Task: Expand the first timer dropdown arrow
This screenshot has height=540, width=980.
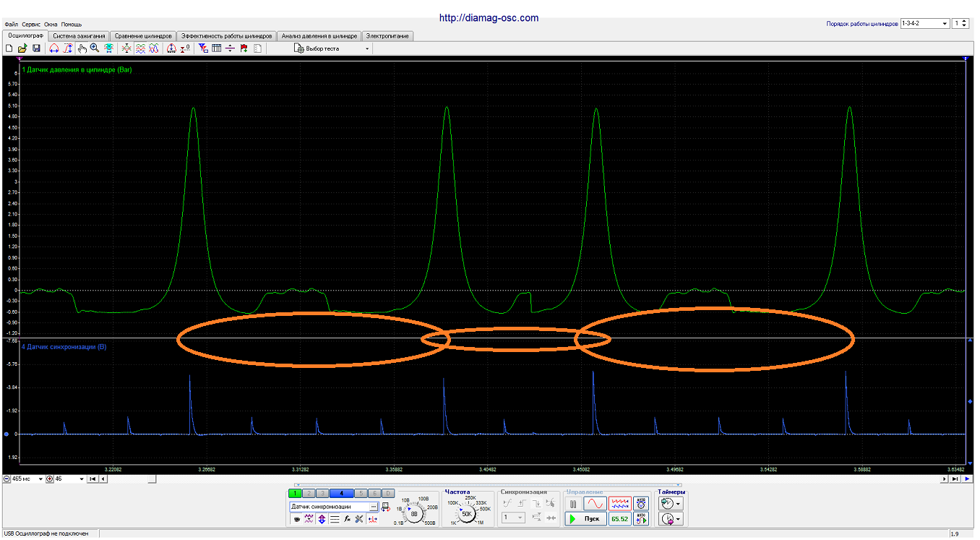Action: (x=677, y=503)
